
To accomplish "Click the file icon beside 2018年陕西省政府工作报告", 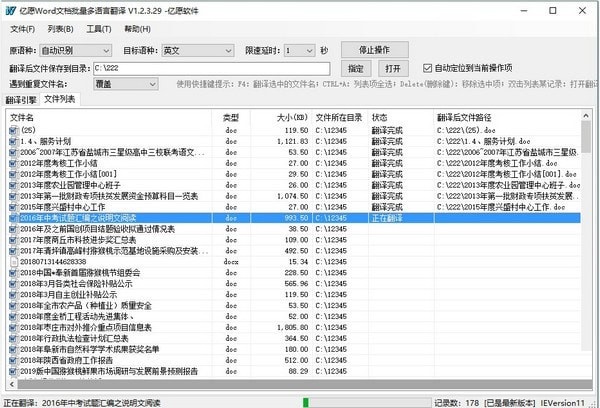I will point(13,361).
